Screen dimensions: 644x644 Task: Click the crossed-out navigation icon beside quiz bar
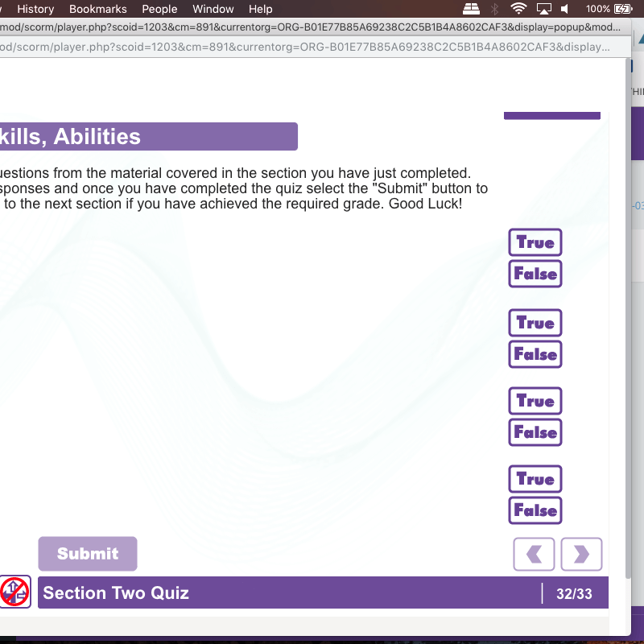[15, 592]
